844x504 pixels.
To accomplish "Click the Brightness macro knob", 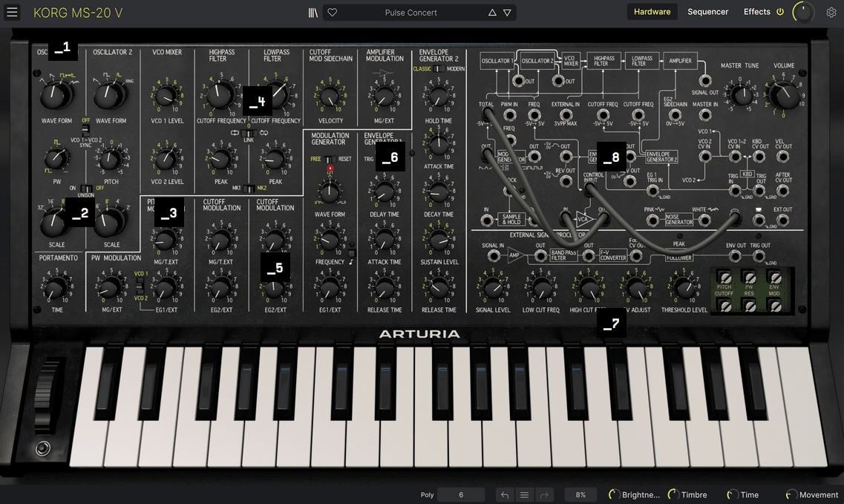I will [614, 495].
